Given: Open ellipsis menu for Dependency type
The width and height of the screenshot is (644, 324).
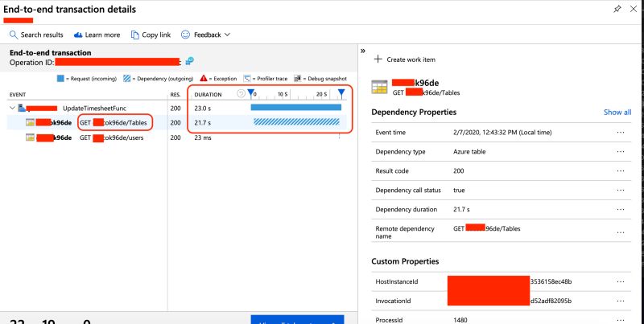Looking at the screenshot, I should coord(621,152).
